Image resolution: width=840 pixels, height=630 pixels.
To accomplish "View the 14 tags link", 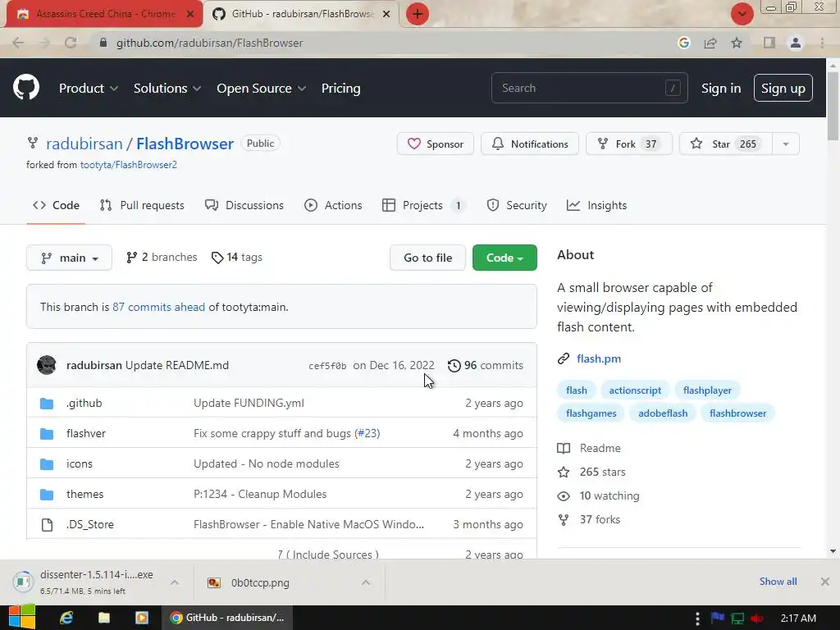I will tap(237, 257).
